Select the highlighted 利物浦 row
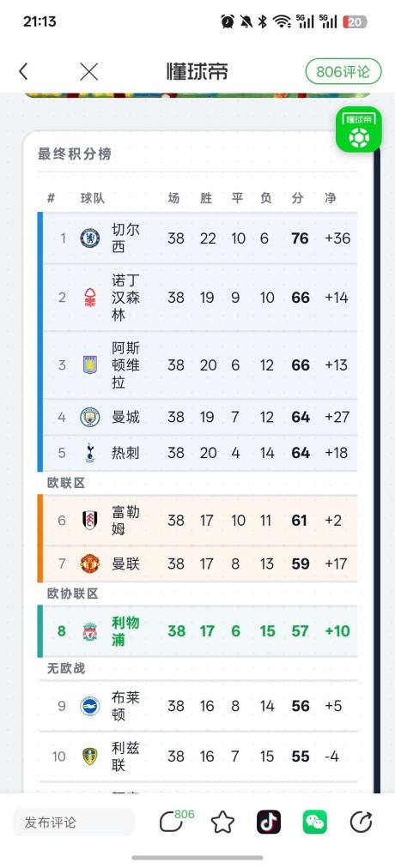395x868 pixels. click(197, 631)
